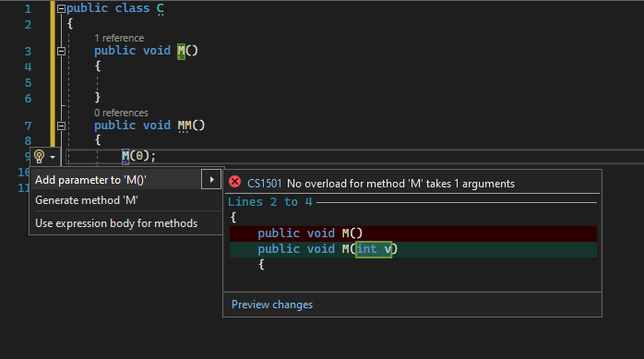
Task: Collapse the MM() method outlining toggle
Action: 61,126
